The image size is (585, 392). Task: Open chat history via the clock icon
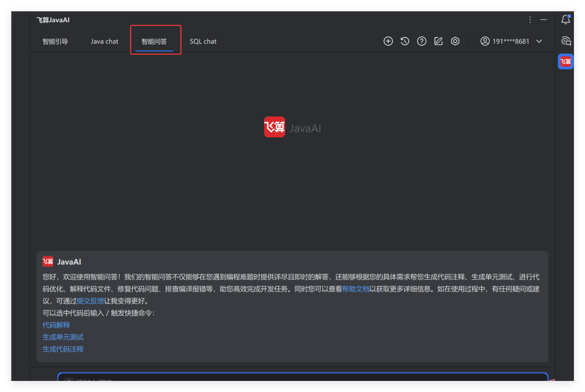(x=405, y=41)
